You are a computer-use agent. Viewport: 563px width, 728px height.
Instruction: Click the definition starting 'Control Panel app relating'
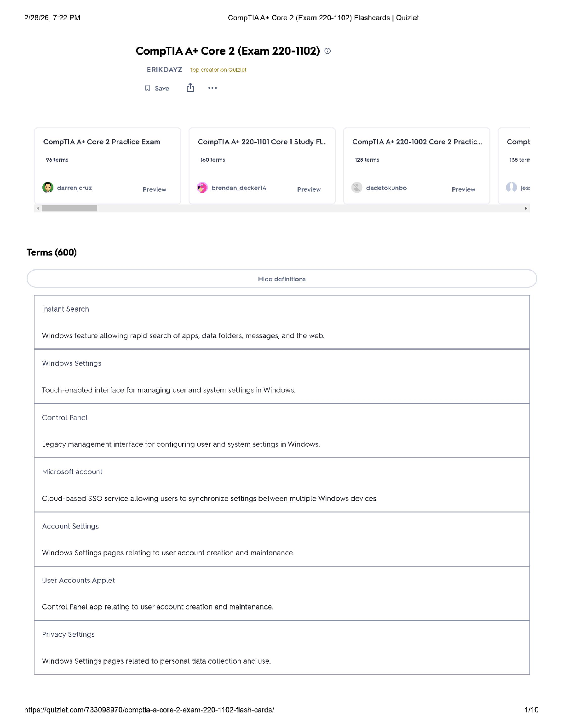(x=157, y=607)
